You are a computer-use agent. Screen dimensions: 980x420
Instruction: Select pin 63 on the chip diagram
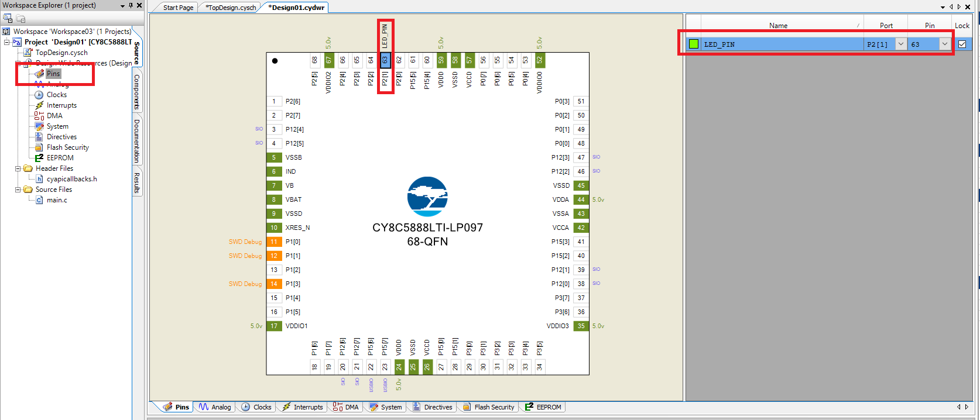coord(385,60)
